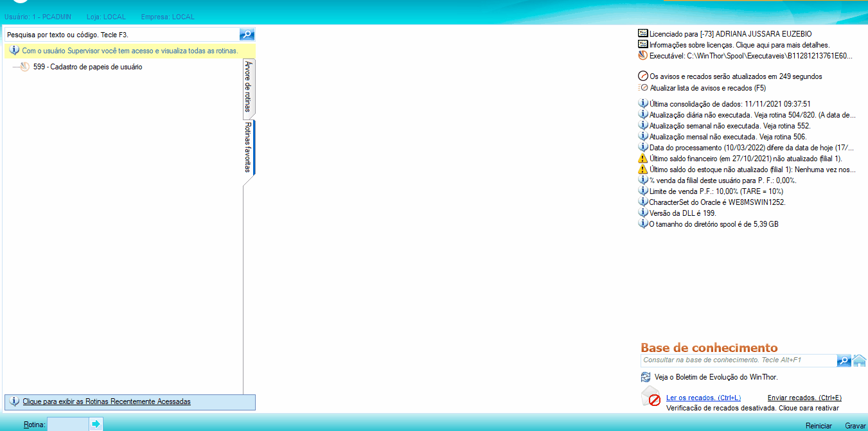The image size is (868, 431).
Task: Click spool directory size 5,39 GB text
Action: [x=714, y=224]
